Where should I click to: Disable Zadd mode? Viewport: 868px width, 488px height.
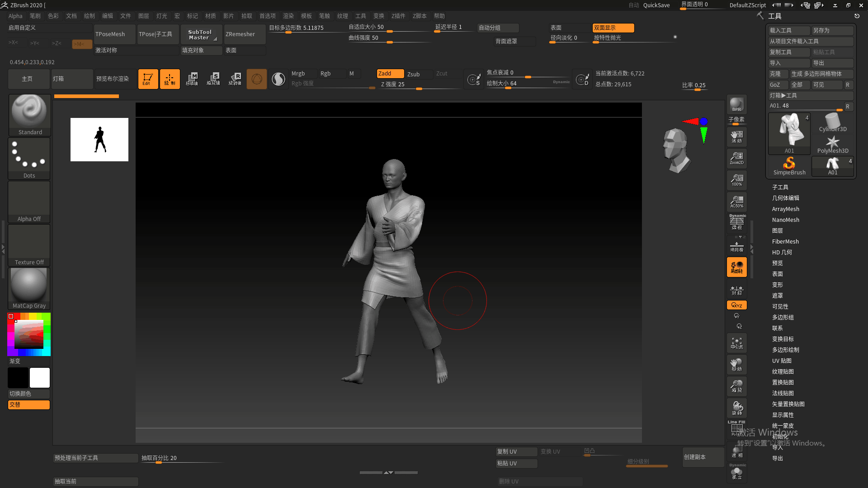(390, 74)
